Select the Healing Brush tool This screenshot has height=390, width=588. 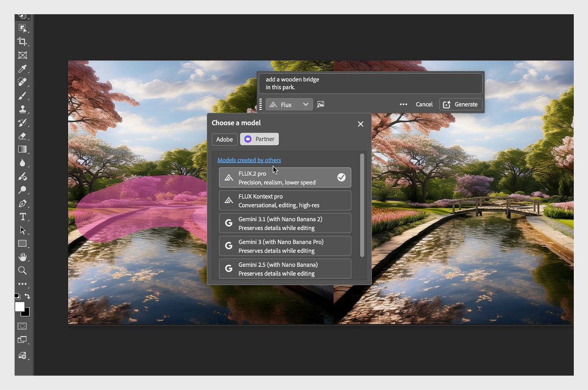tap(22, 81)
